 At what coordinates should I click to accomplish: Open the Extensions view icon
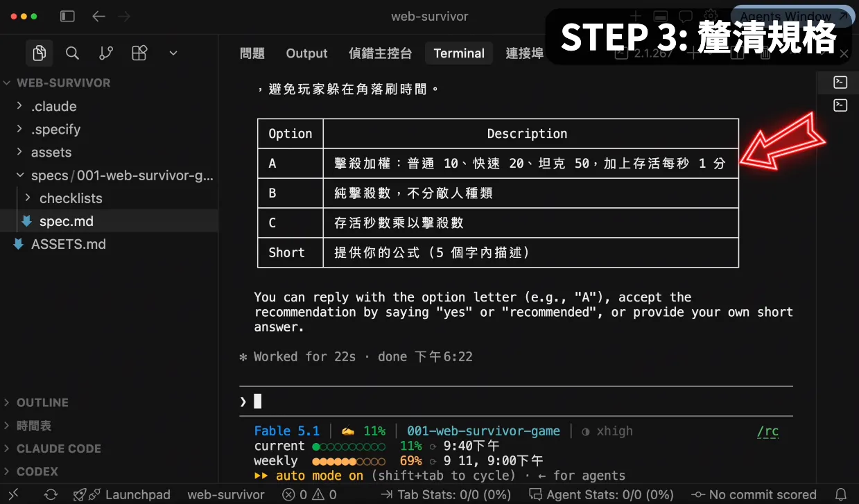pyautogui.click(x=139, y=53)
